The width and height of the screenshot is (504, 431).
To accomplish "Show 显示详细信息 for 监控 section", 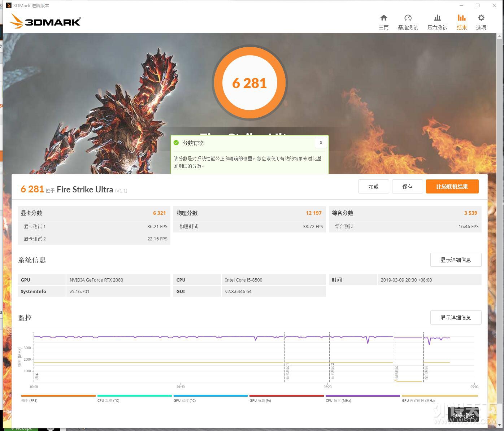I will point(456,318).
